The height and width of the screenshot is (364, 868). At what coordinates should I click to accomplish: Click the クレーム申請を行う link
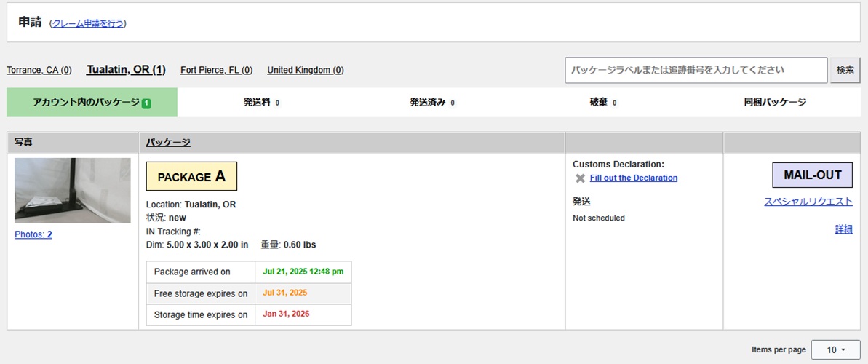tap(87, 23)
